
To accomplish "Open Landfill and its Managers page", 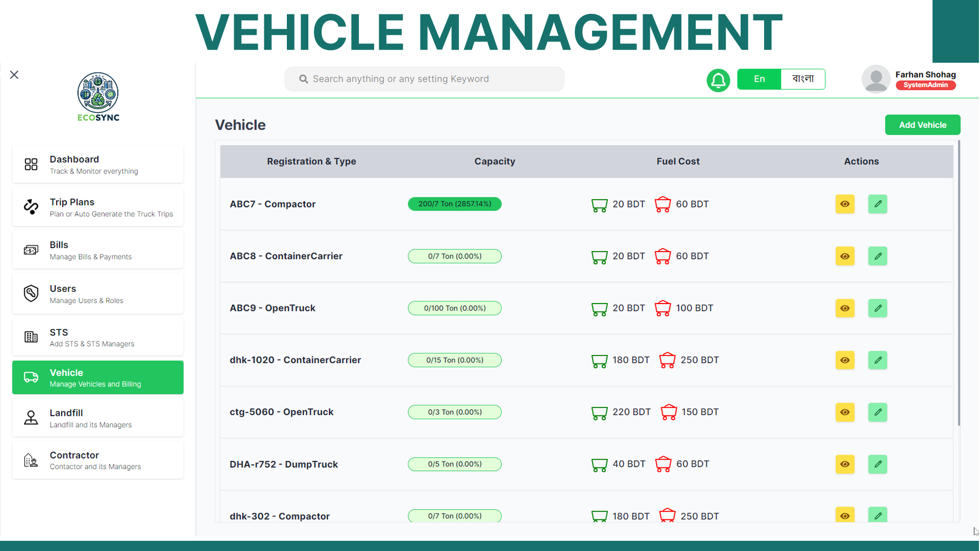I will point(98,418).
